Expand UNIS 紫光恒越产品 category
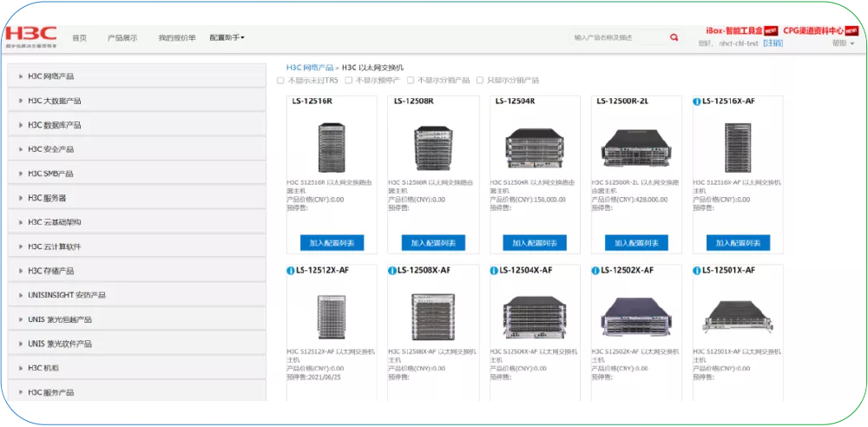This screenshot has height=427, width=868. click(137, 319)
